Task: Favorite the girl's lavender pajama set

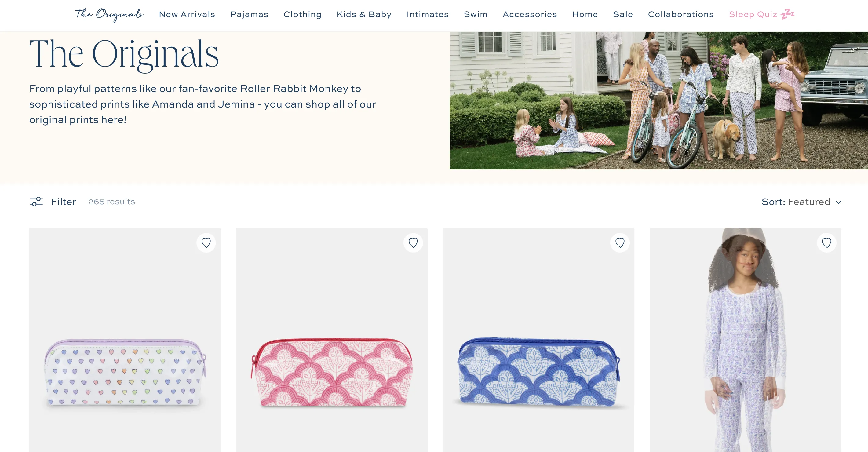Action: 826,243
